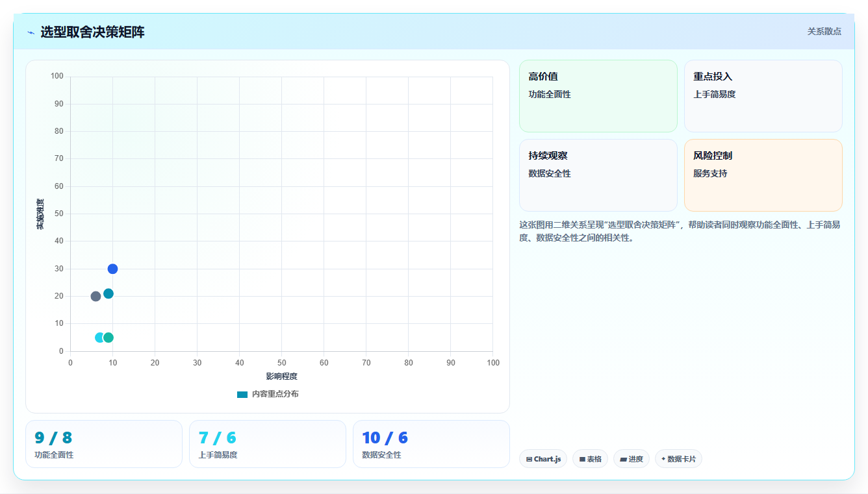Click the icon in the 进度 chip
The height and width of the screenshot is (494, 868).
pos(623,460)
